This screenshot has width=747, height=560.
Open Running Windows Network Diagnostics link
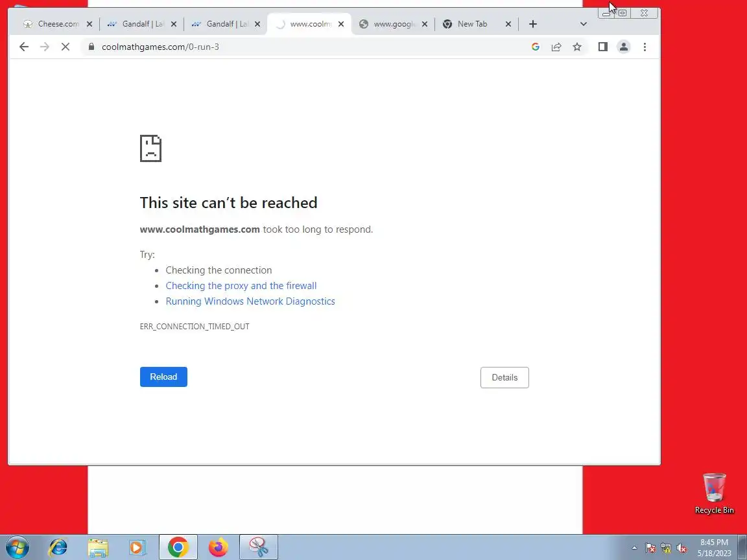click(250, 301)
